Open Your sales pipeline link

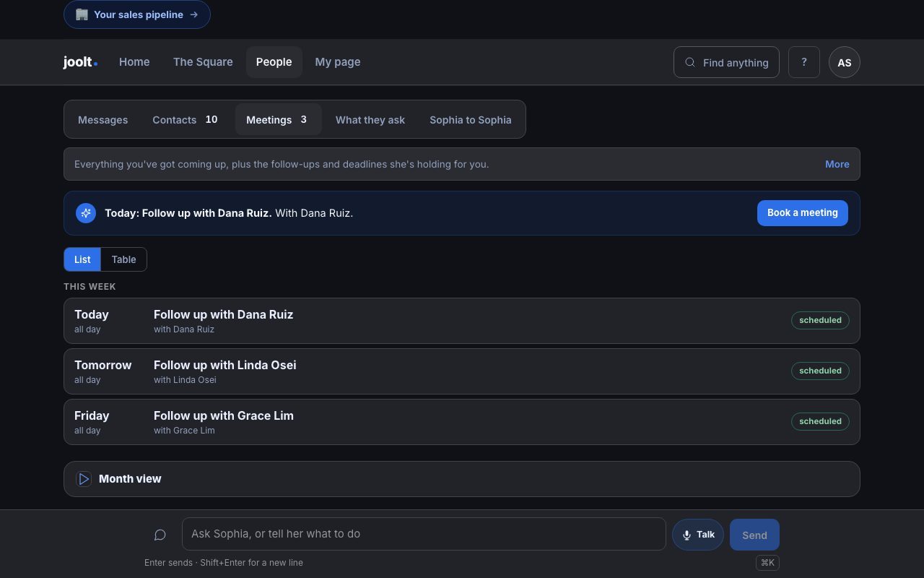pyautogui.click(x=137, y=14)
